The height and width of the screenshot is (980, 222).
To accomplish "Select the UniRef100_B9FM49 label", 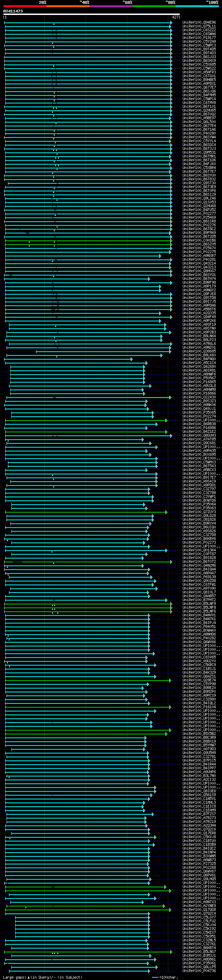I will pyautogui.click(x=199, y=233).
